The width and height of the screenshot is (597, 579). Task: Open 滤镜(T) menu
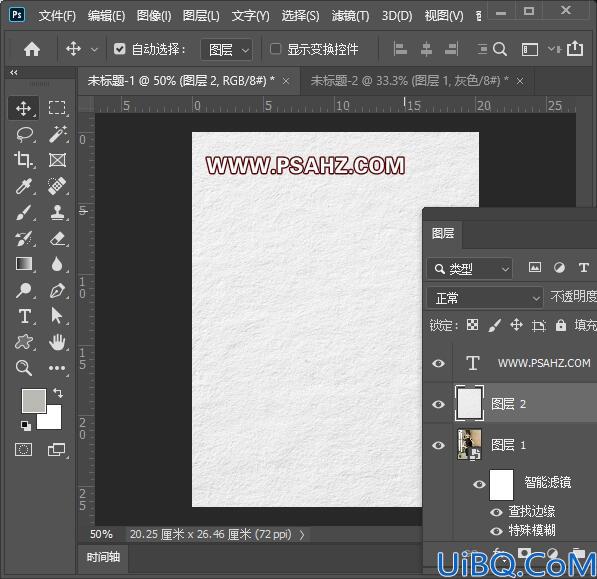(350, 16)
